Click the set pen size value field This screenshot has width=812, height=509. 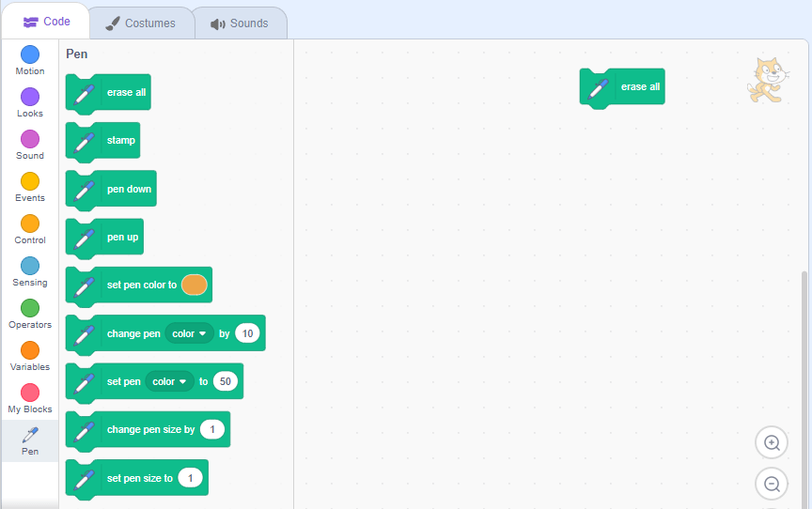pos(190,478)
